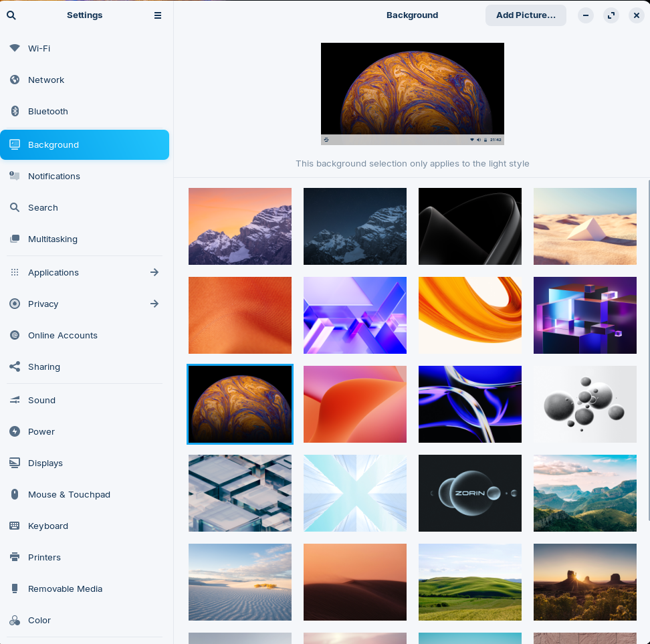This screenshot has width=650, height=644.
Task: Select the Zorin logo wallpaper thumbnail
Action: tap(470, 494)
